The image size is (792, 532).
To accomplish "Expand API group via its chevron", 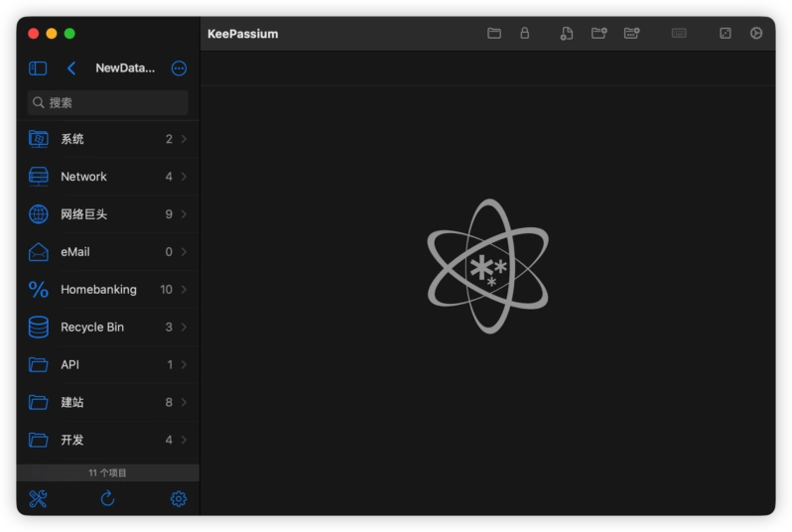I will (x=184, y=365).
